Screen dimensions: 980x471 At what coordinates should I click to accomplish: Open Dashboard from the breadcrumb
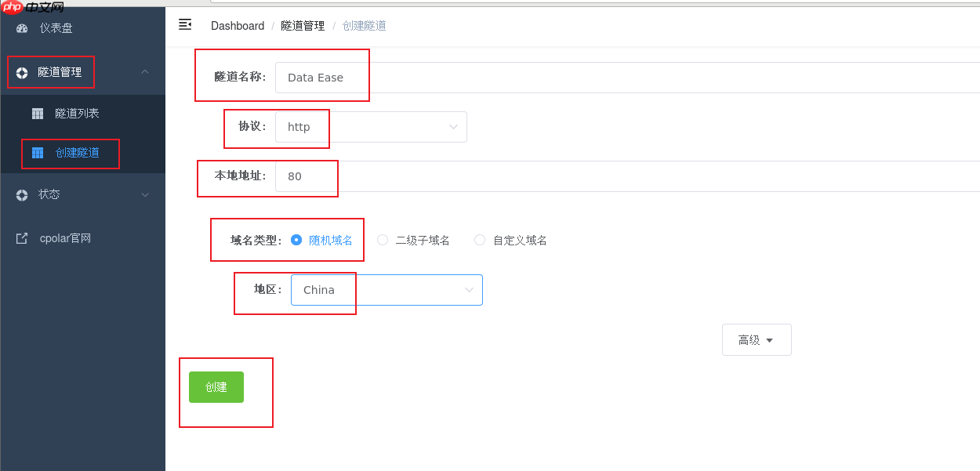(x=237, y=25)
